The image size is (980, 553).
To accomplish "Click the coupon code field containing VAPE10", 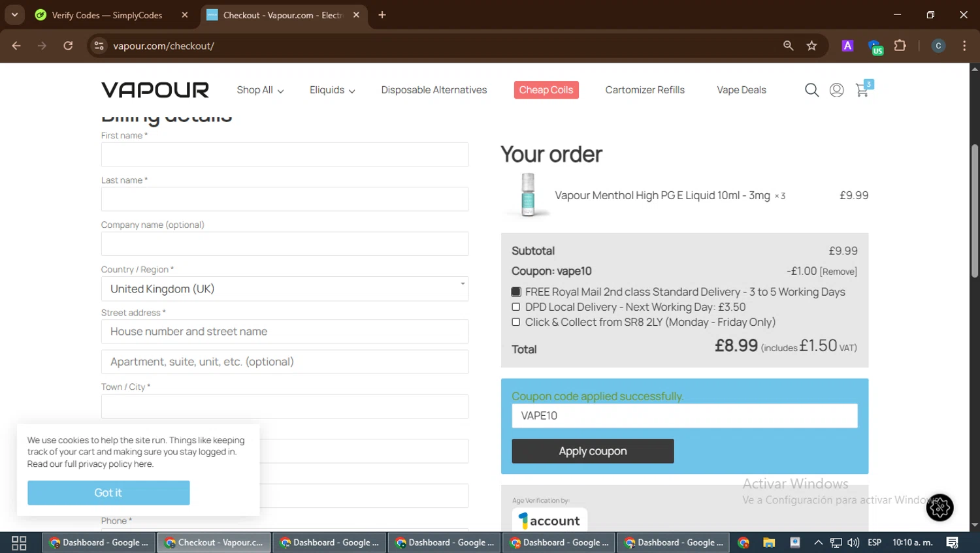I will pos(685,416).
